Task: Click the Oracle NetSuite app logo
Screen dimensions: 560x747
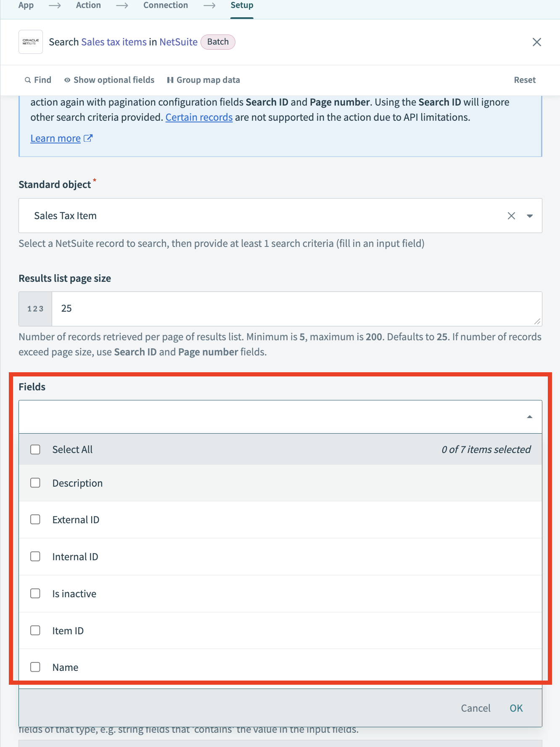Action: coord(30,42)
